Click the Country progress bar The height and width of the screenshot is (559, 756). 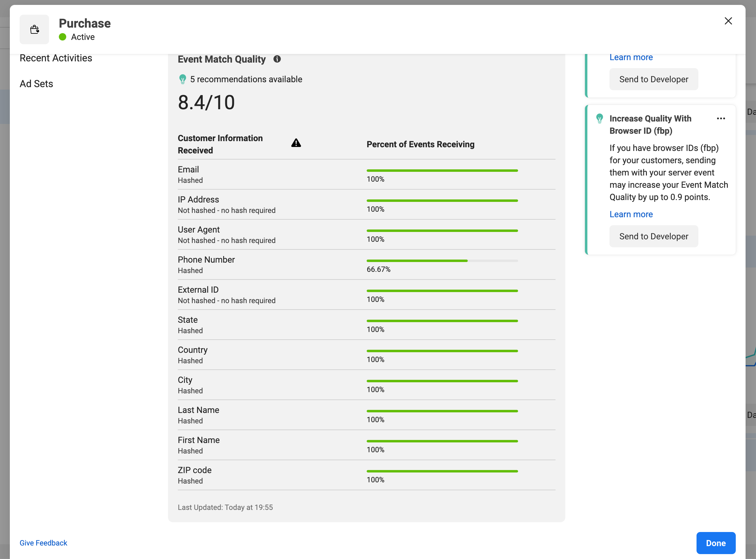pos(442,351)
